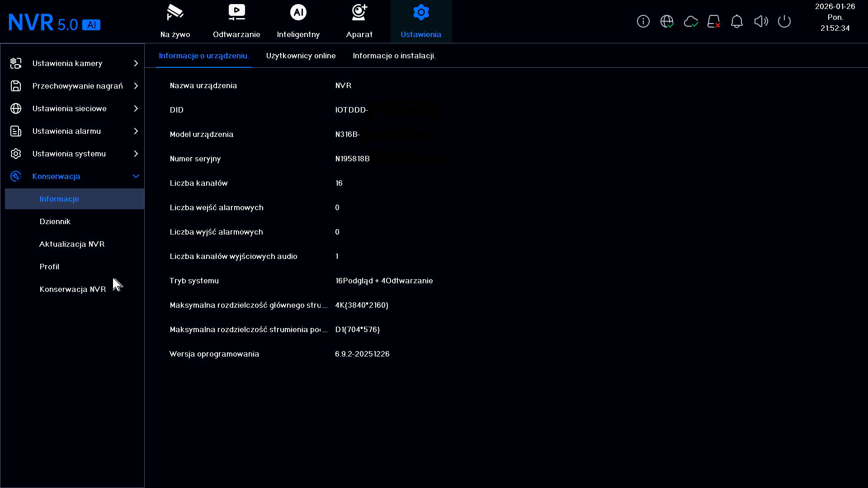Viewport: 868px width, 488px height.
Task: Open the Inteligentny AI section
Action: pyautogui.click(x=298, y=21)
